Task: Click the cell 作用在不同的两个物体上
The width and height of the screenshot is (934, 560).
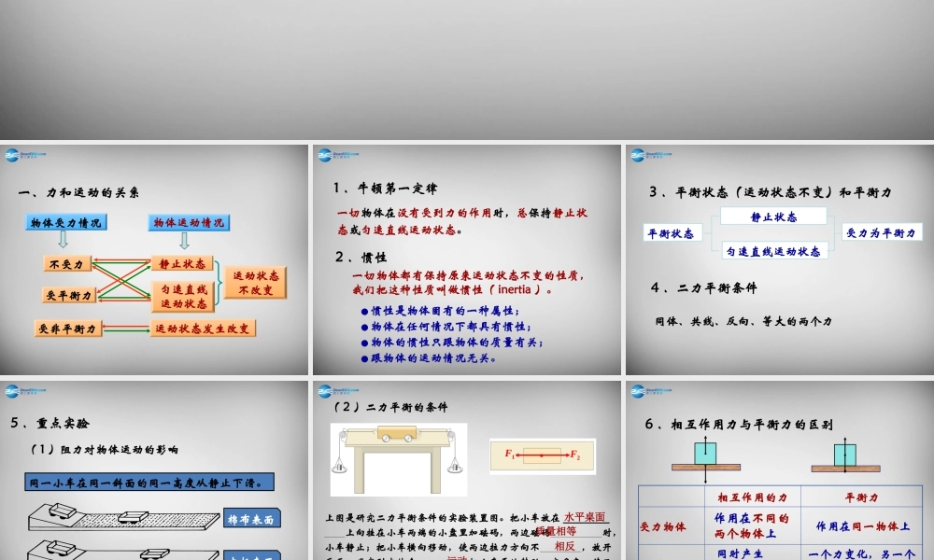Action: click(752, 526)
